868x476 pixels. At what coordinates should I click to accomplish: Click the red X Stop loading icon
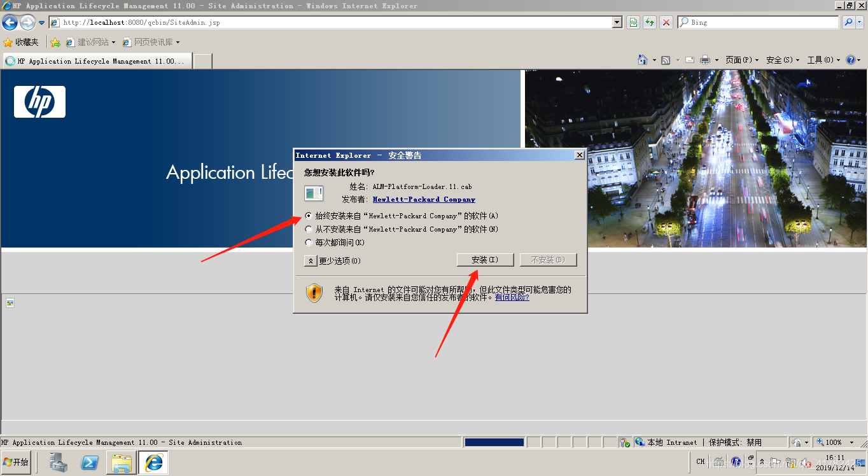pos(666,22)
